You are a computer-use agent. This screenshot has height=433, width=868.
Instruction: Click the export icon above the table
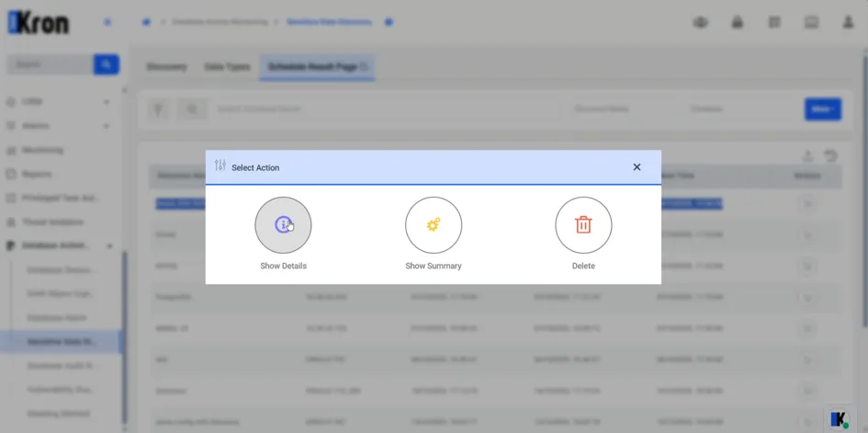807,156
